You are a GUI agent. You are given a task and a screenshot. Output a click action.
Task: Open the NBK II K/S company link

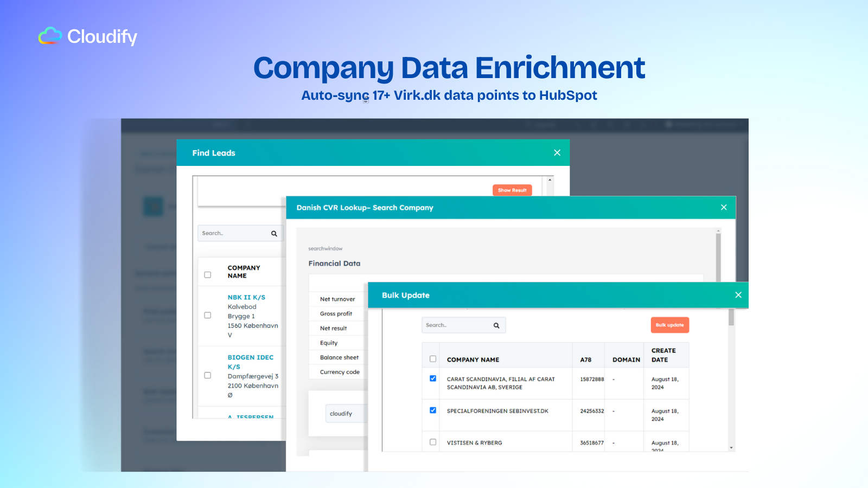[246, 297]
